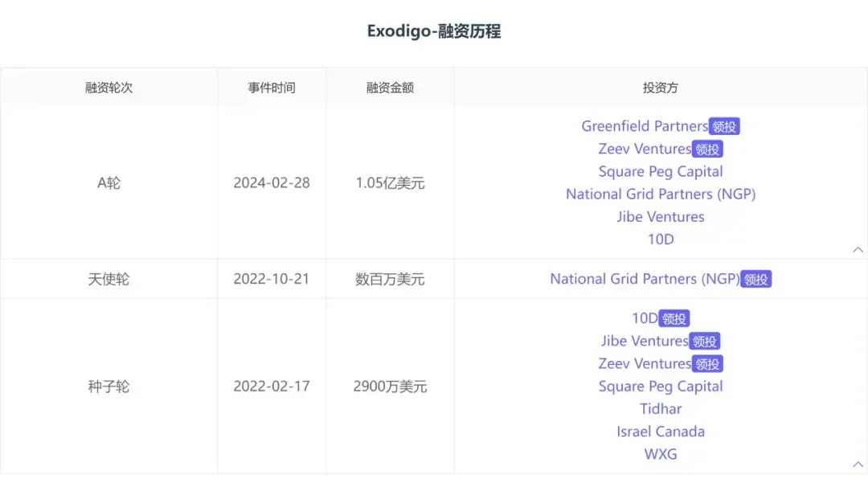
Task: Collapse the 种子轮 investor list chevron
Action: pyautogui.click(x=858, y=465)
